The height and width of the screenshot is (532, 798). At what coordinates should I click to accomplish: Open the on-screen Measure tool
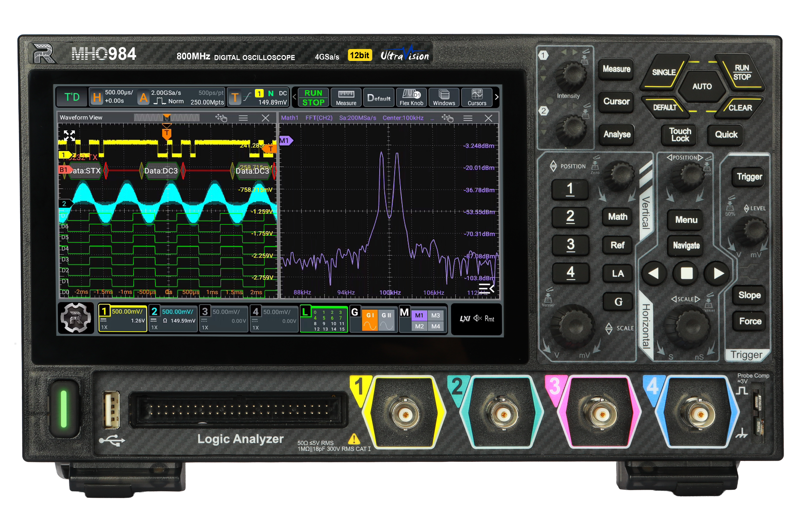pos(346,97)
